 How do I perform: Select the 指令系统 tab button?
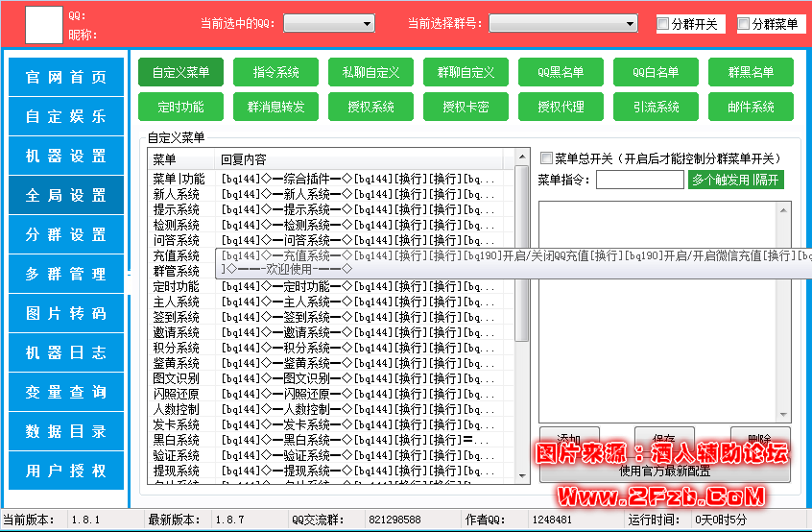point(275,72)
